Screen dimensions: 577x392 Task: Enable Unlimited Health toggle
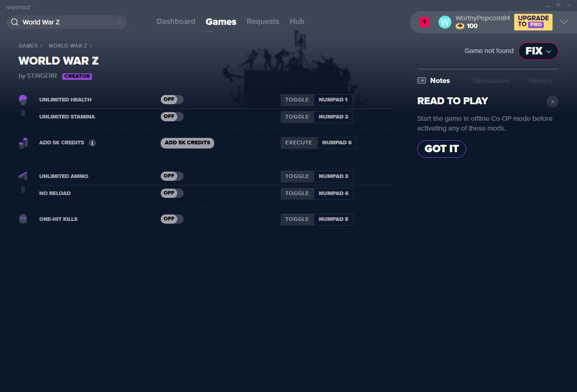tap(172, 100)
